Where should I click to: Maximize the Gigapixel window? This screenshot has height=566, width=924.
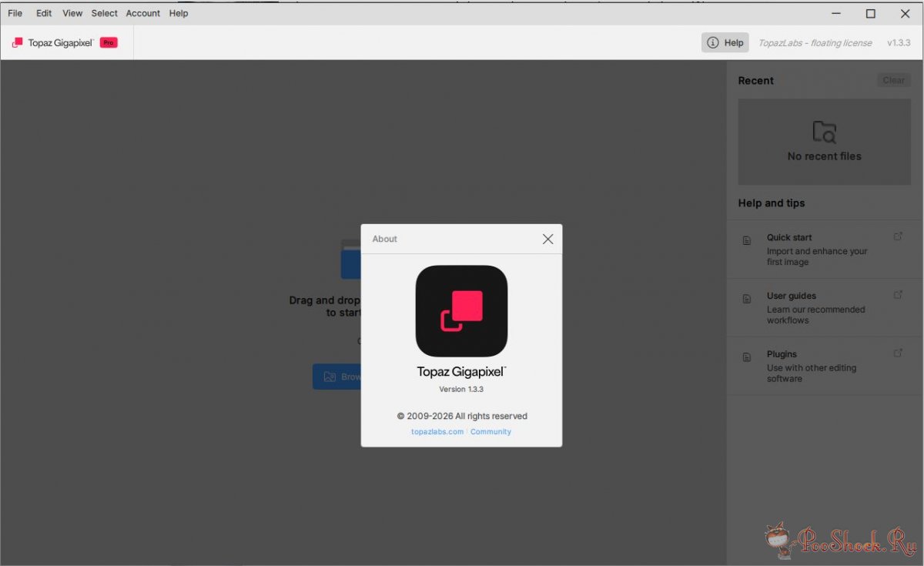coord(870,13)
